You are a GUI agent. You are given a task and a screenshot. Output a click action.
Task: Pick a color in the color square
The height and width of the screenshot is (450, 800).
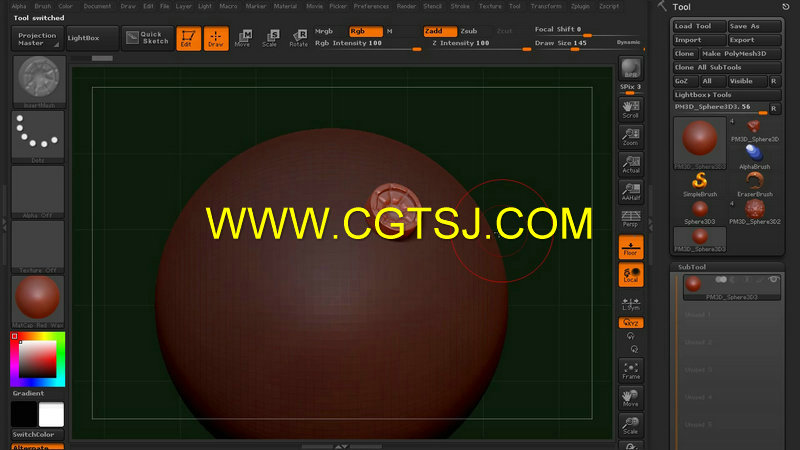coord(38,359)
